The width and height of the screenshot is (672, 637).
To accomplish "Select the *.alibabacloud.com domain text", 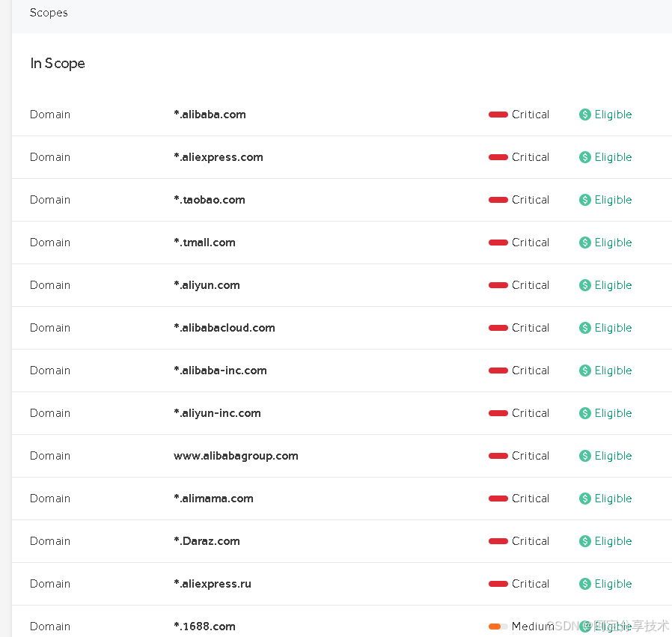I will pyautogui.click(x=224, y=328).
